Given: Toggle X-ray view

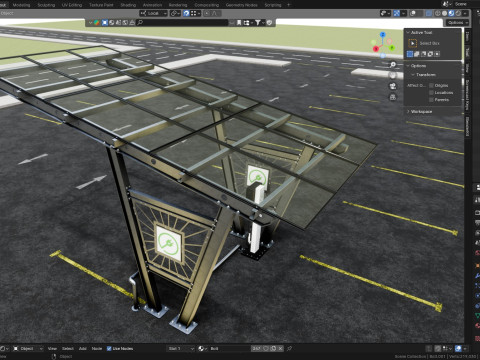Looking at the screenshot, I should tap(429, 13).
